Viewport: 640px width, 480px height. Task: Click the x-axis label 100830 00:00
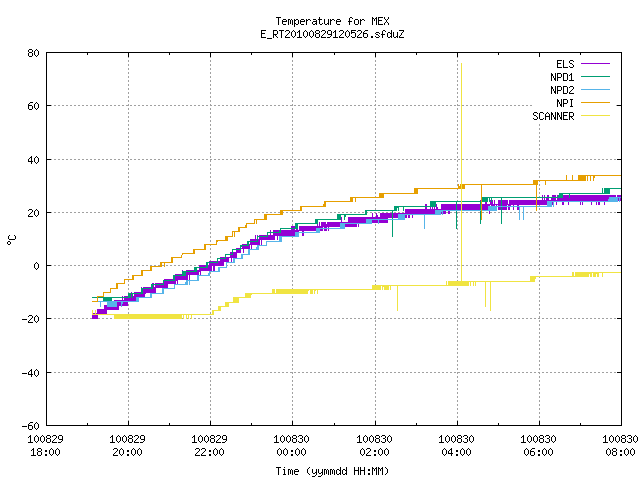pos(291,446)
